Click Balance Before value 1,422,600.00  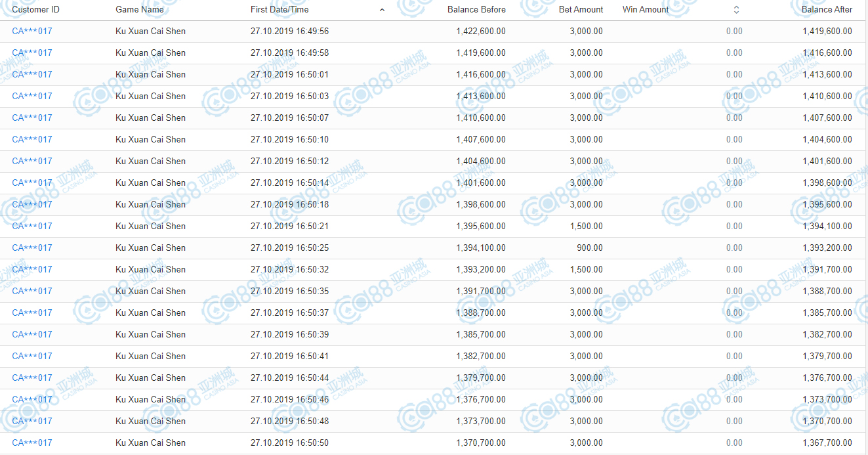pos(481,32)
